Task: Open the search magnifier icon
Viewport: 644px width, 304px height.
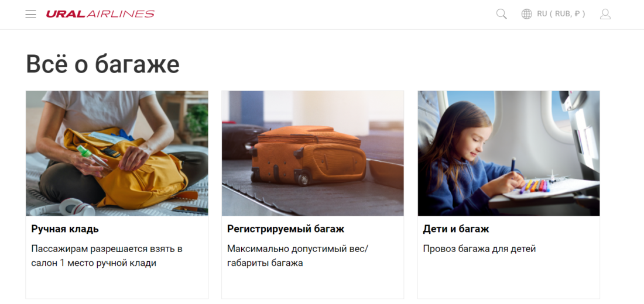Action: pyautogui.click(x=501, y=14)
